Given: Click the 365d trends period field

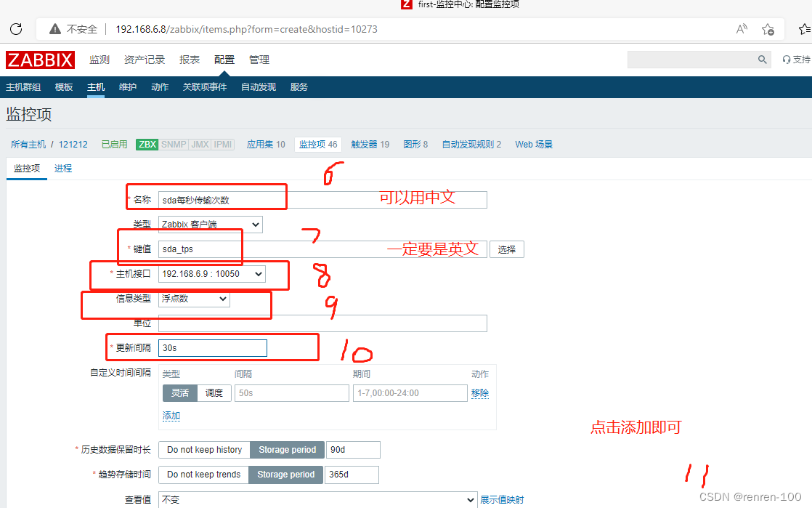Looking at the screenshot, I should coord(352,475).
